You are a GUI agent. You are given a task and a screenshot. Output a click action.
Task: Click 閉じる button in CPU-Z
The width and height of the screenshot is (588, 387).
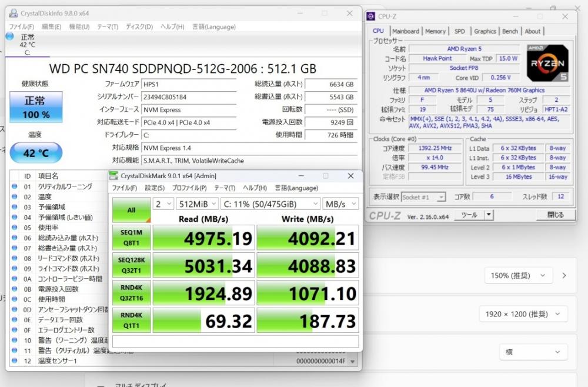pos(556,215)
